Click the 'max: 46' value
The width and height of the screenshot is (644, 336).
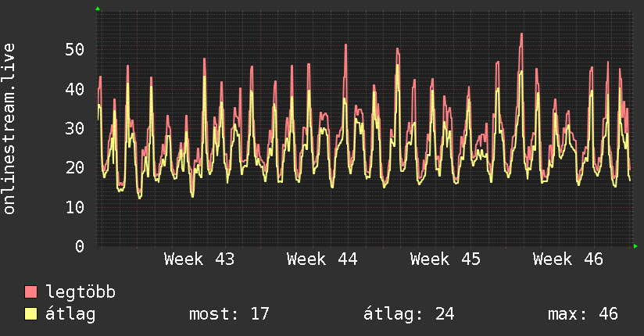(x=583, y=314)
